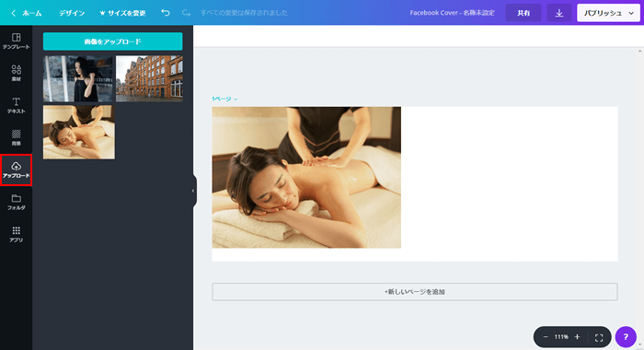The image size is (644, 350).
Task: Open the Elements (素材) sidebar panel
Action: (x=16, y=73)
